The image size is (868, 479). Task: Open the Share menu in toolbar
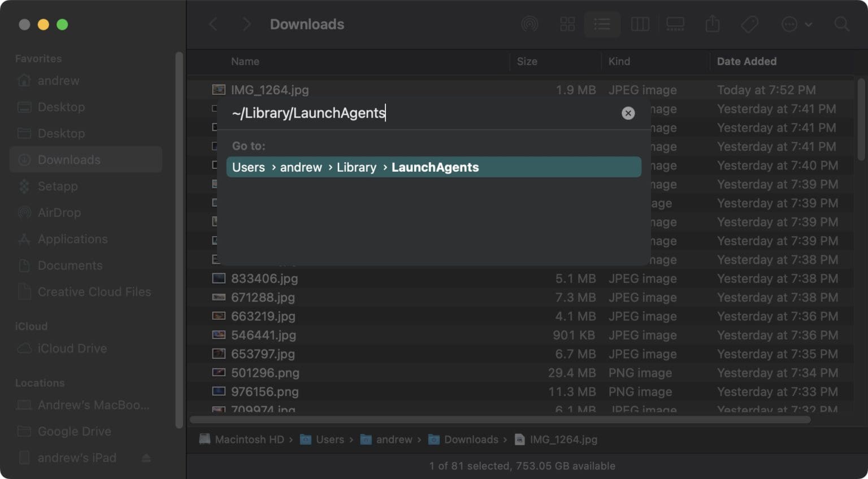click(x=712, y=24)
